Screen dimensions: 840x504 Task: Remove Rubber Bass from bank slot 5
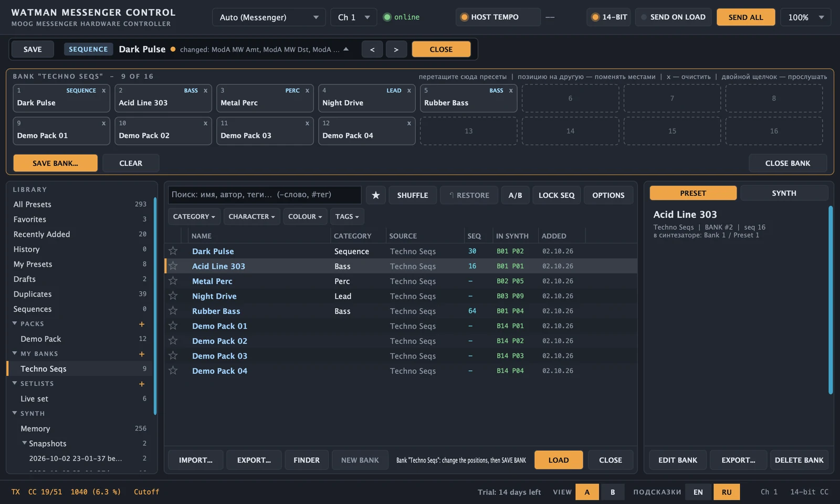[x=511, y=91]
